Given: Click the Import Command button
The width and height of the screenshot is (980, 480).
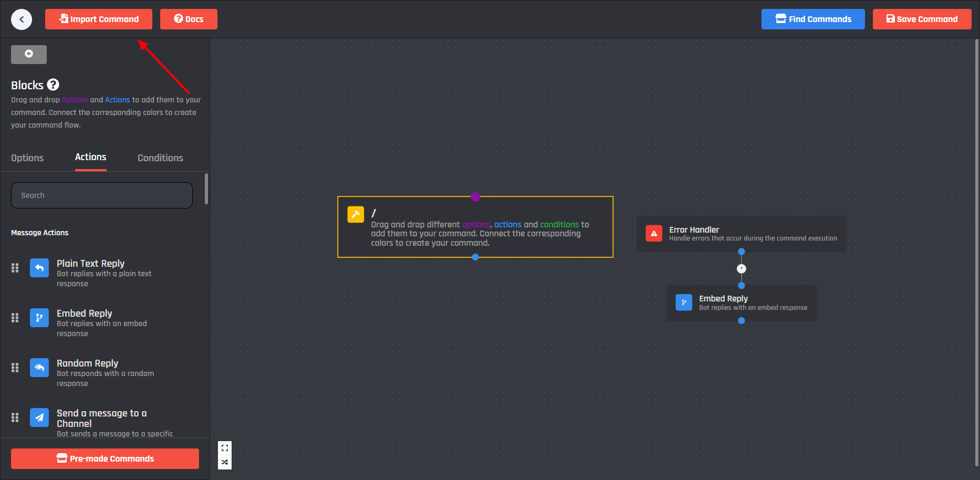Looking at the screenshot, I should (99, 19).
